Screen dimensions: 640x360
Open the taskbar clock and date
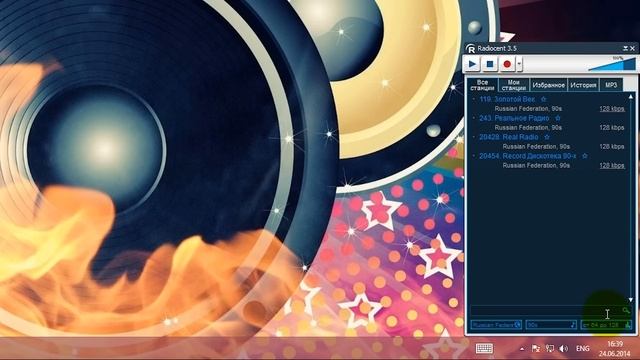(615, 349)
